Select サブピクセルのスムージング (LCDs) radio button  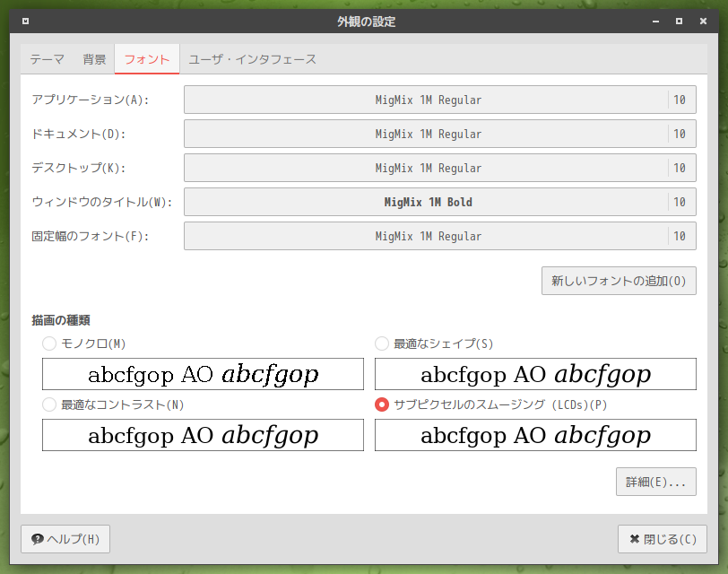coord(382,405)
